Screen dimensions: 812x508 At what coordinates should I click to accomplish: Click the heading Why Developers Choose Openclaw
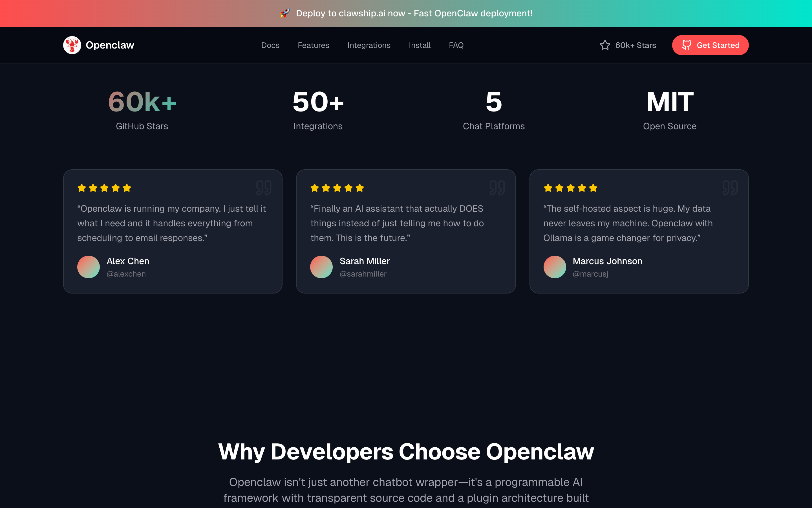(x=406, y=452)
